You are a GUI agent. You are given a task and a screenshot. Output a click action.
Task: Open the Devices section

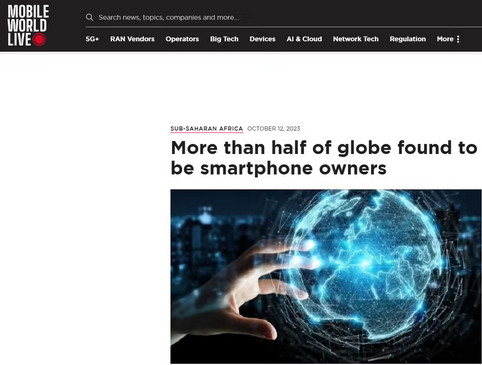pyautogui.click(x=263, y=39)
